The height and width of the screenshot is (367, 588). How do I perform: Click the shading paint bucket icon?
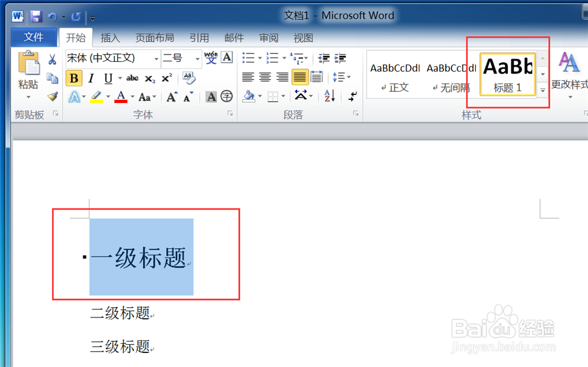point(248,96)
